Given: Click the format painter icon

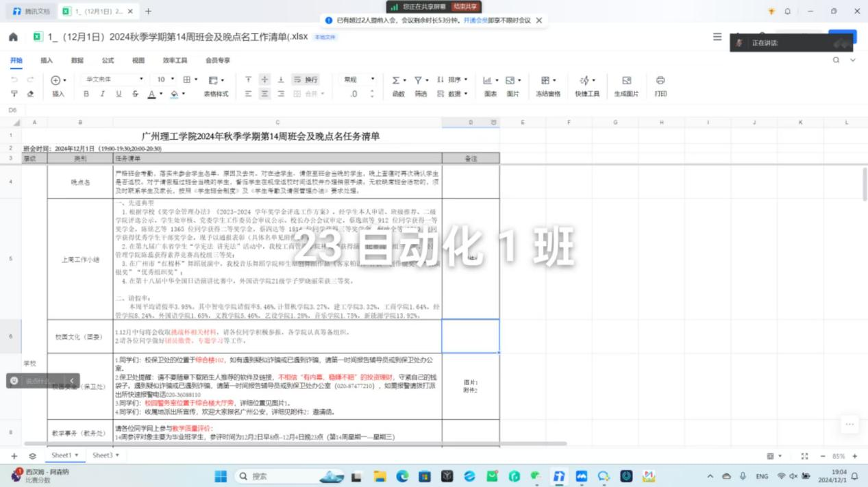Looking at the screenshot, I should (15, 94).
